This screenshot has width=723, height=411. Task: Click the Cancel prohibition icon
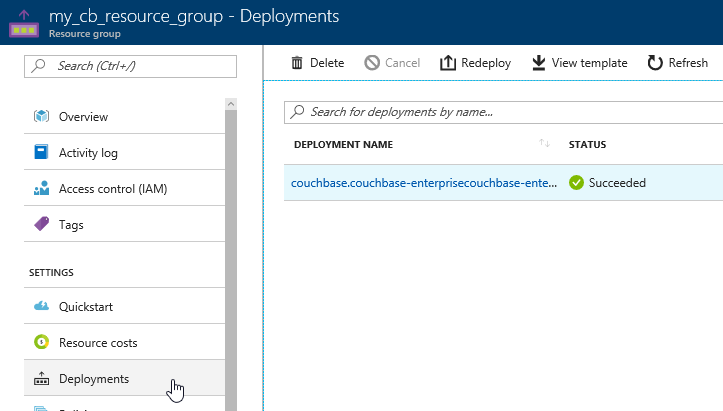click(x=372, y=62)
